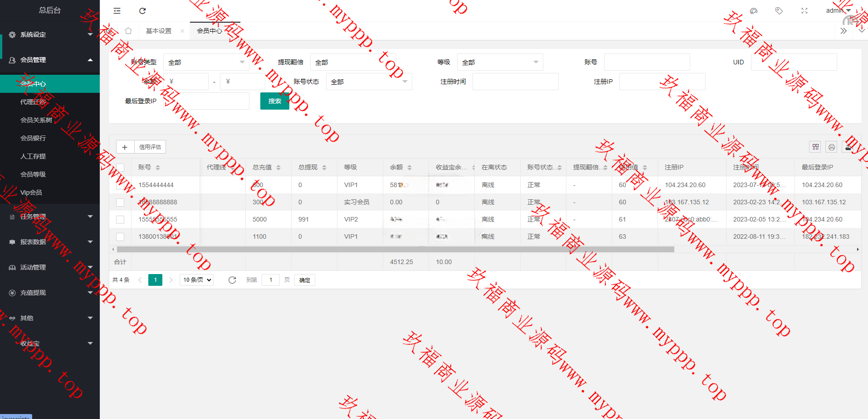This screenshot has height=419, width=868.
Task: Click the print table icon
Action: pyautogui.click(x=831, y=147)
